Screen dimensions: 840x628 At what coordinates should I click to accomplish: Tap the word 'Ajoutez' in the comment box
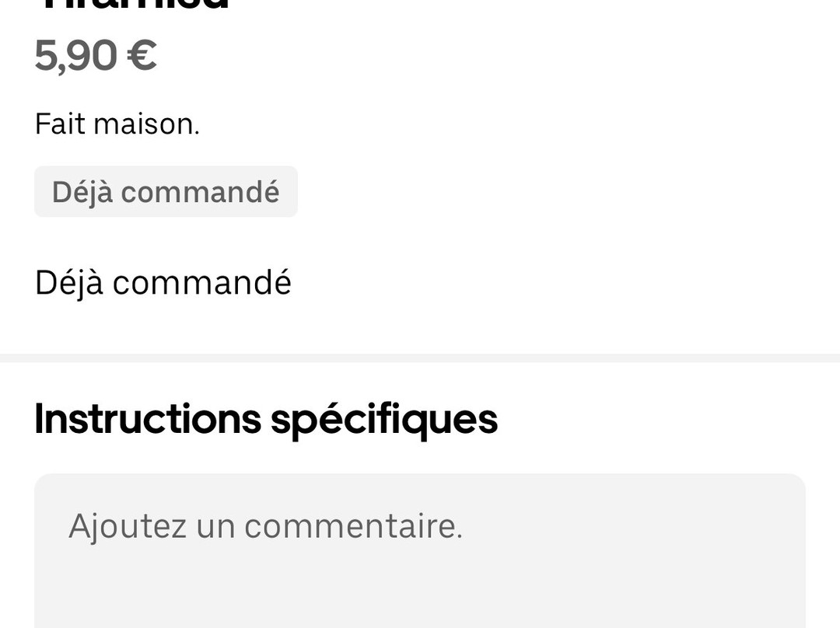tap(128, 526)
